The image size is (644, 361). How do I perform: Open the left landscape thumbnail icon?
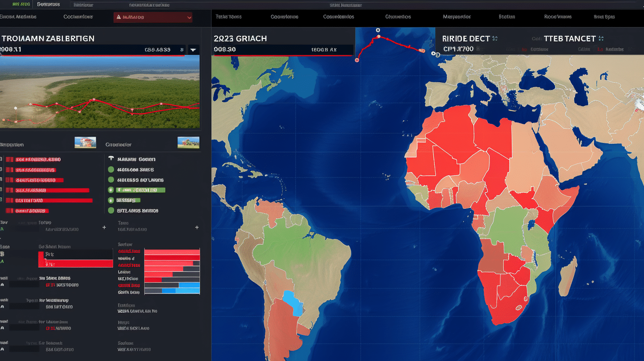click(86, 142)
